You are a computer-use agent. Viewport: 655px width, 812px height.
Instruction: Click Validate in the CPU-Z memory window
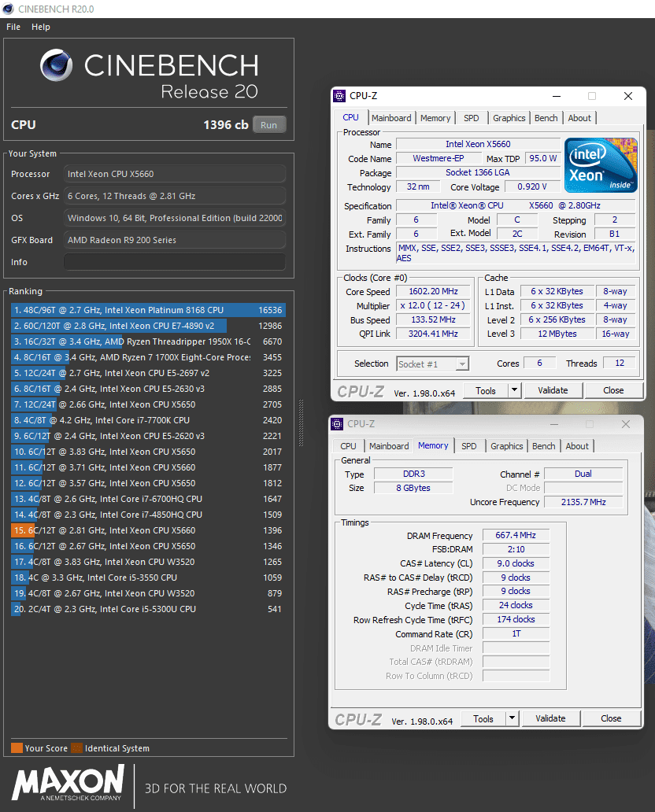tap(550, 718)
